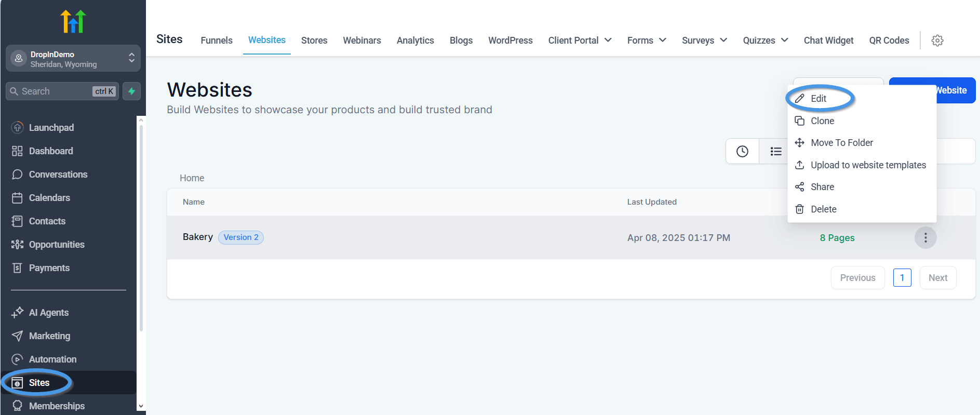Select Upload to website templates option
The image size is (980, 415).
(x=862, y=165)
